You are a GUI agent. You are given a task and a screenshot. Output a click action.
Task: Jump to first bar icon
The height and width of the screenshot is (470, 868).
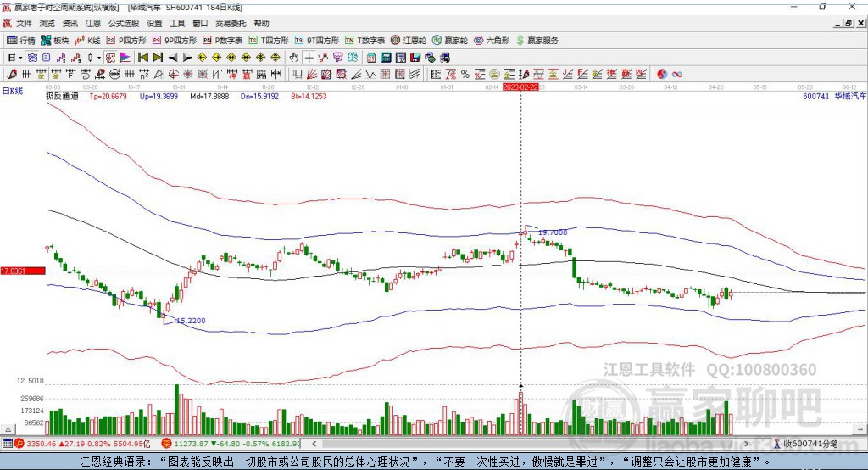point(142,58)
